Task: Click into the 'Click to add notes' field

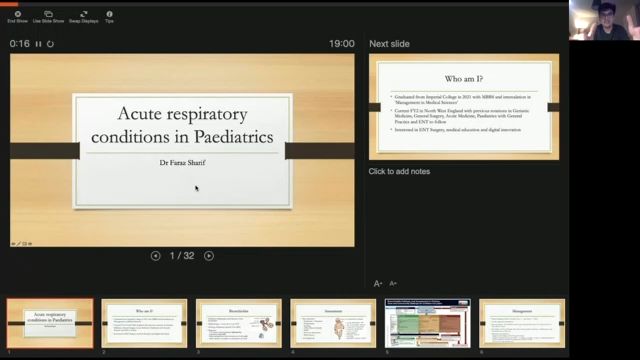Action: point(399,171)
